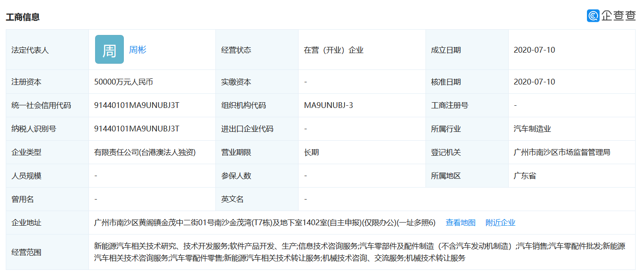Click the enterprise type 有限责任公司(台港澳法人独资)
Viewport: 644px width, 273px height.
click(x=146, y=152)
